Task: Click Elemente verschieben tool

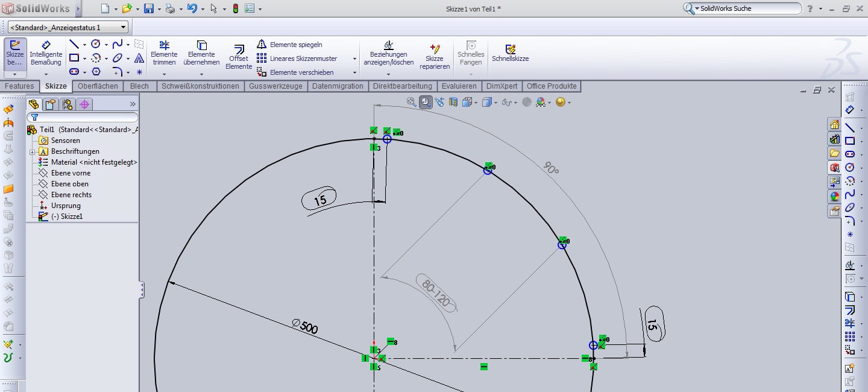Action: pyautogui.click(x=295, y=72)
